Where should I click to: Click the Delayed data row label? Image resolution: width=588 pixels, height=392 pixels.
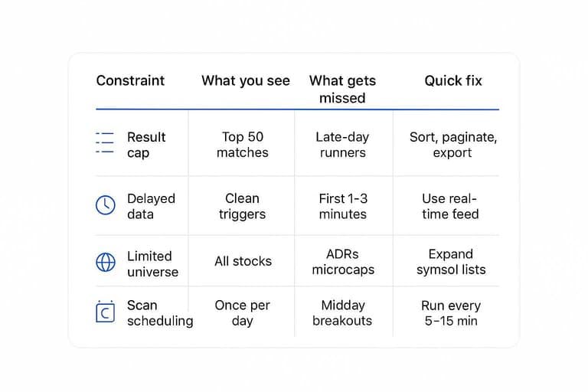click(151, 206)
